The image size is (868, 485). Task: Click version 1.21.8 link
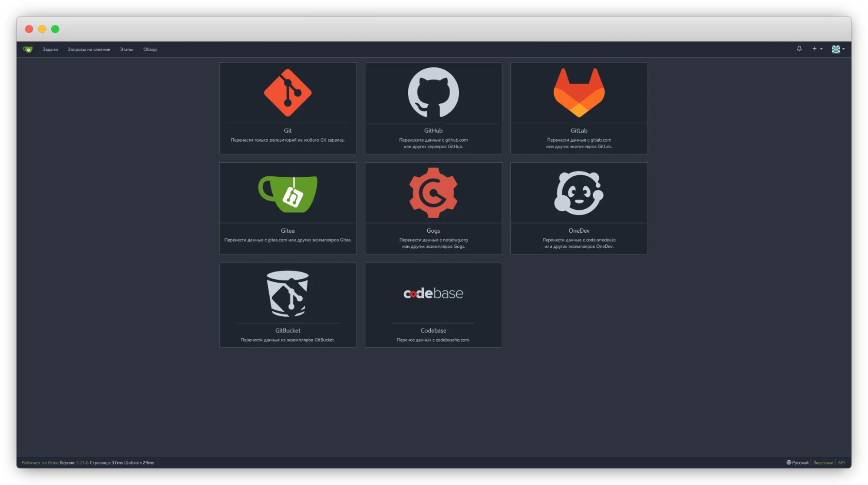[x=82, y=462]
